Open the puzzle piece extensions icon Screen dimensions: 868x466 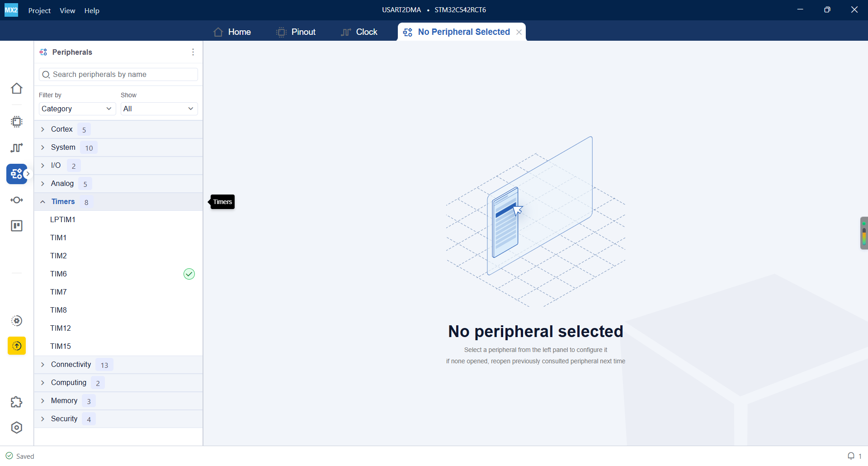click(17, 402)
